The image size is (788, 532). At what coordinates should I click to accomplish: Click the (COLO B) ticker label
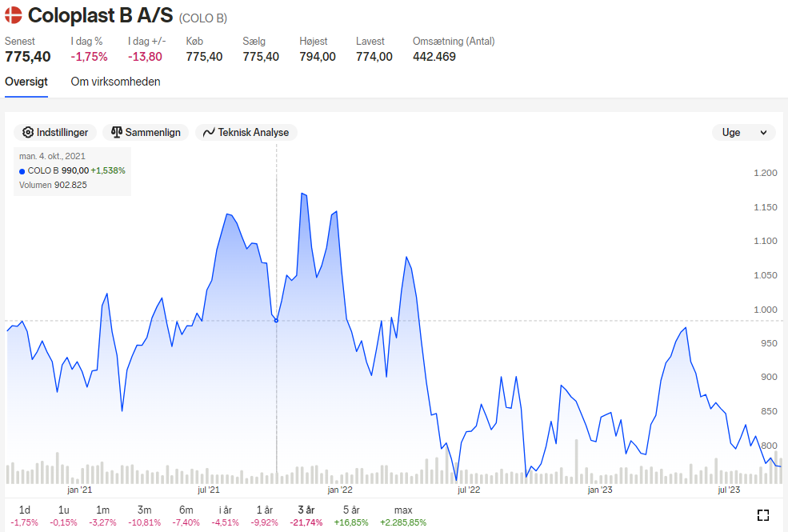click(203, 18)
